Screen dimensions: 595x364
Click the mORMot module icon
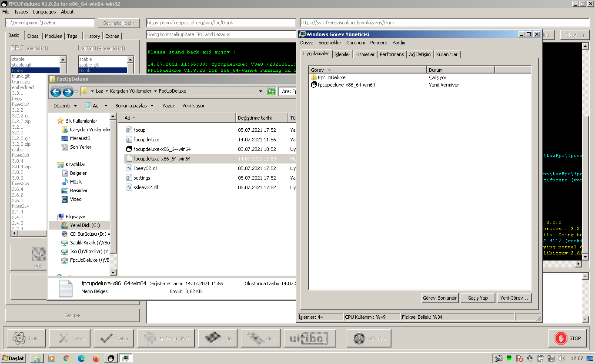(368, 338)
